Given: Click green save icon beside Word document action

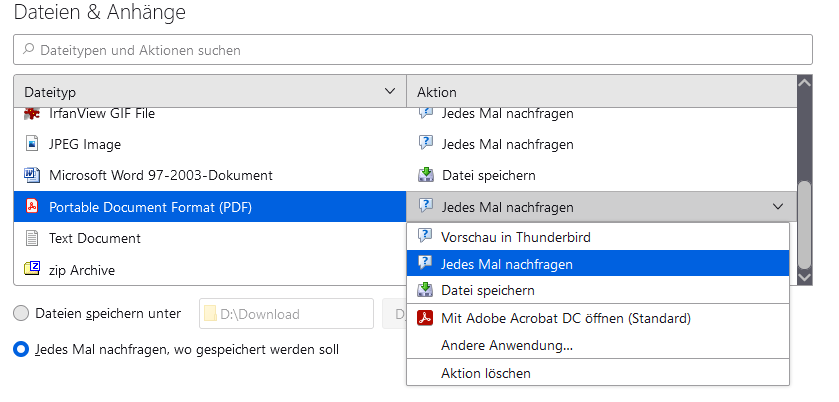Looking at the screenshot, I should tap(425, 175).
